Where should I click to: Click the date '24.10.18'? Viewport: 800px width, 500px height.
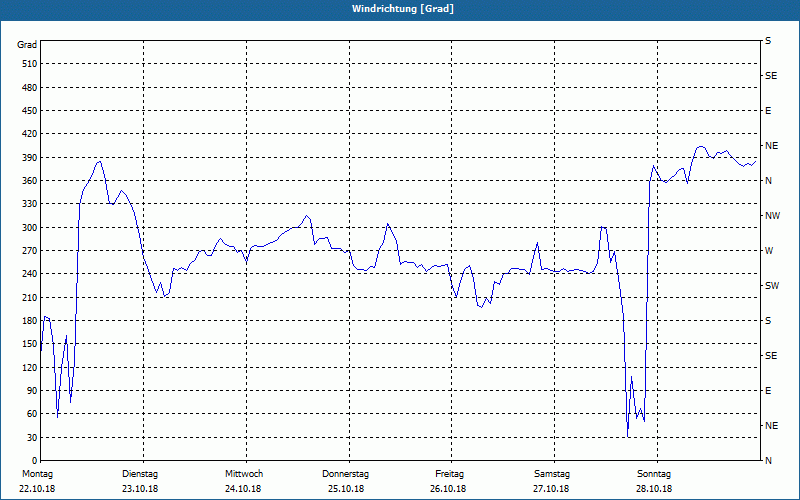(x=243, y=489)
